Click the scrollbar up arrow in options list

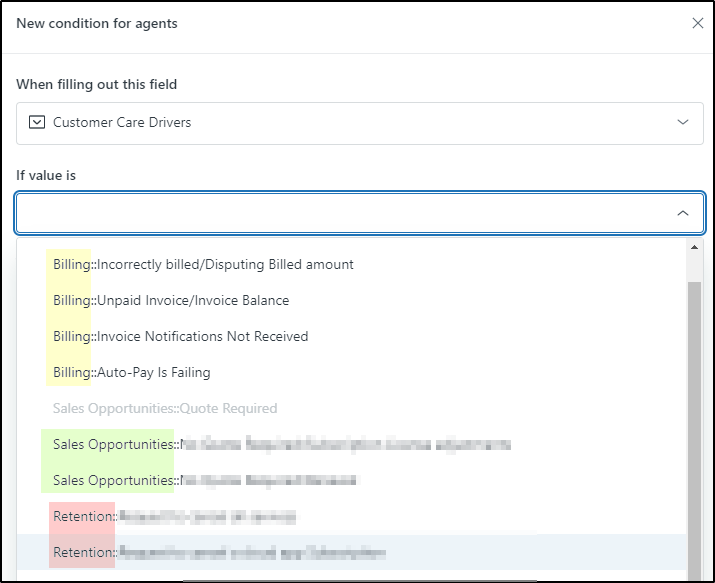pyautogui.click(x=695, y=247)
